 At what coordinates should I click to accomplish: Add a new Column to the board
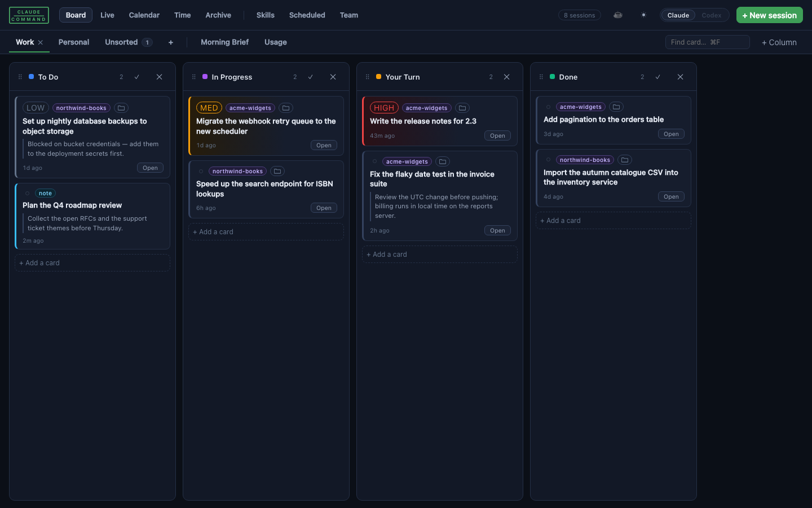coord(779,42)
